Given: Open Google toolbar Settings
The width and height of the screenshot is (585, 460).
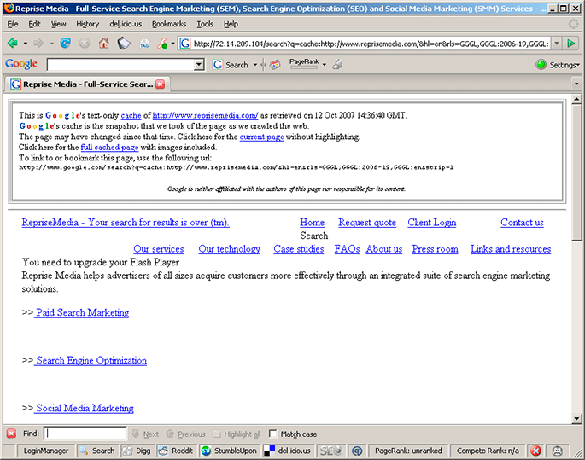Looking at the screenshot, I should [x=558, y=65].
